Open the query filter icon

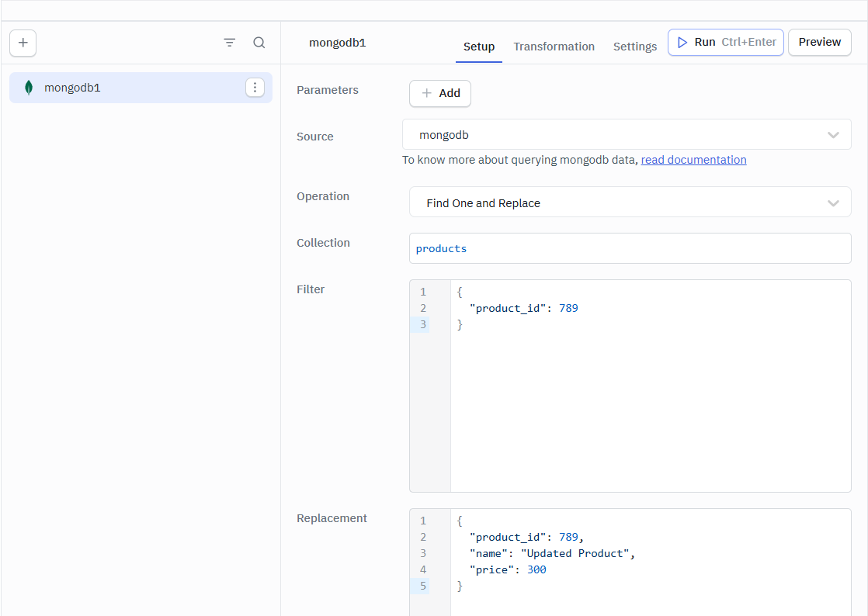pos(230,43)
